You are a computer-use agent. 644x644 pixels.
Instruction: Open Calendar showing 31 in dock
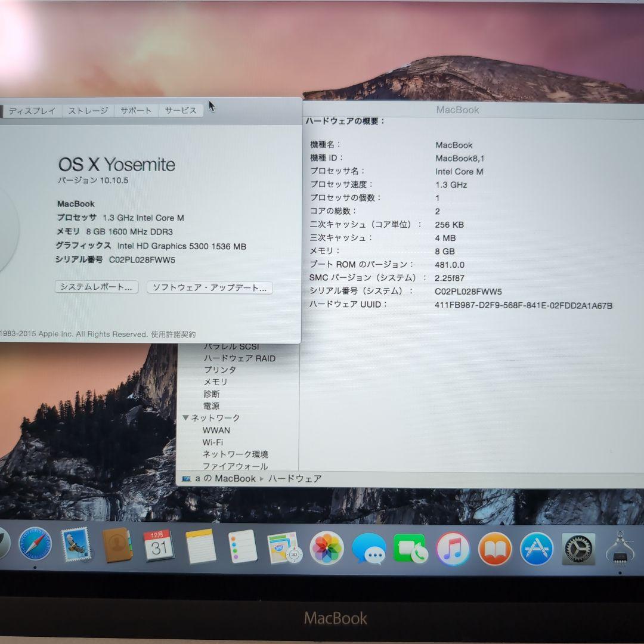[x=159, y=546]
